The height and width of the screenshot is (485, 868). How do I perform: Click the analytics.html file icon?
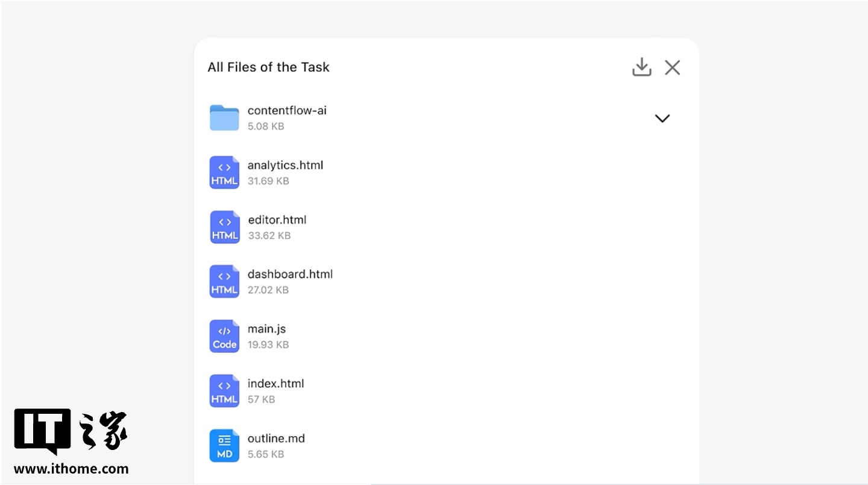224,173
